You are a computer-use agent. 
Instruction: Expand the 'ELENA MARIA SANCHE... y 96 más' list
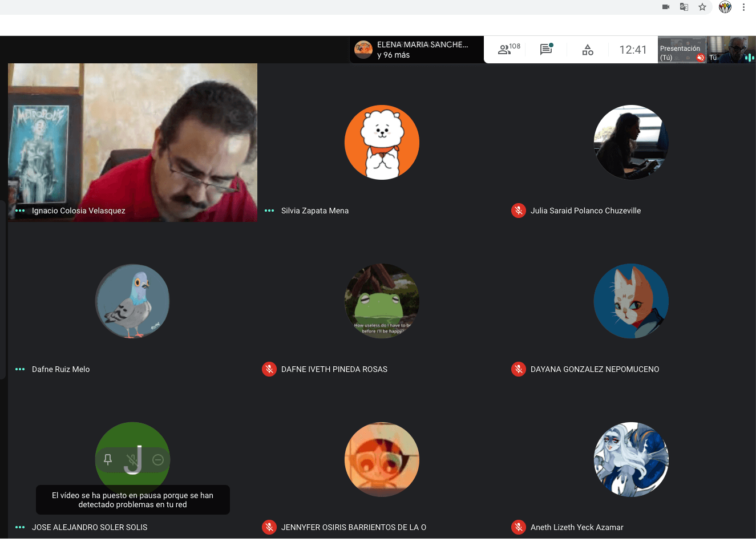point(417,50)
